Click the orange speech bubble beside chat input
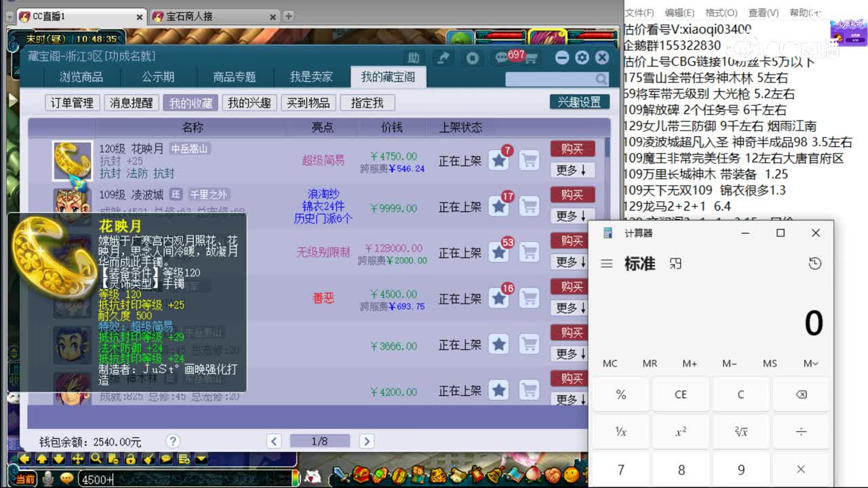 pos(66,479)
